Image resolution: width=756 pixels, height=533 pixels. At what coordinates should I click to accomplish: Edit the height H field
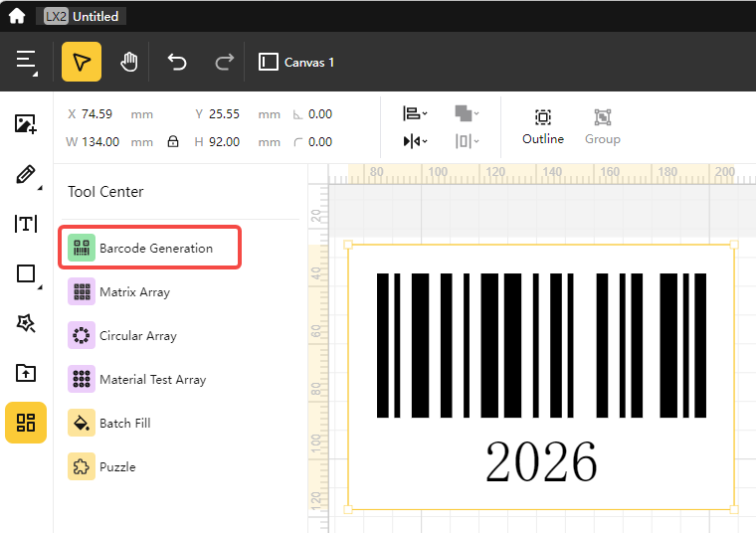[224, 142]
